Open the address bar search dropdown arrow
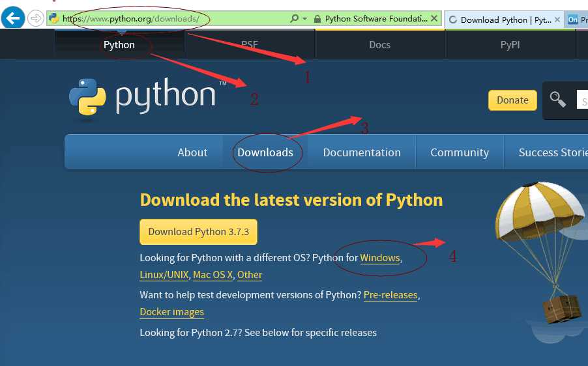Image resolution: width=588 pixels, height=366 pixels. click(x=304, y=19)
